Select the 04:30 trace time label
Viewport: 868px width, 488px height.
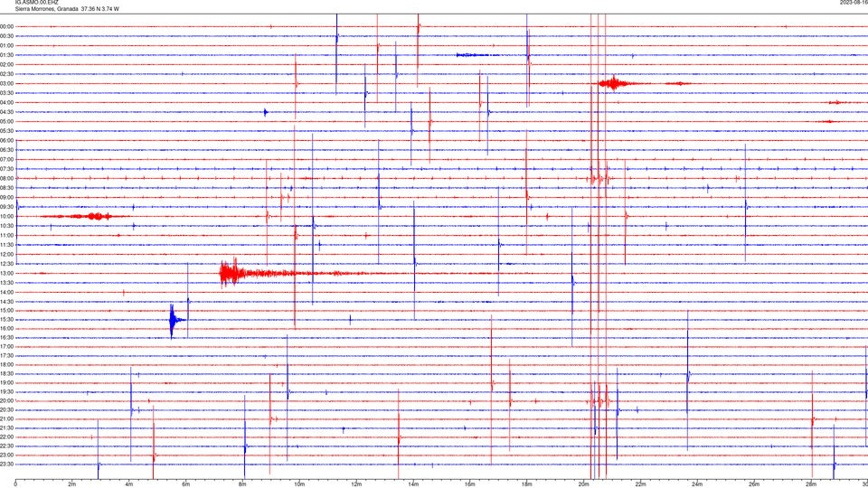[6, 112]
